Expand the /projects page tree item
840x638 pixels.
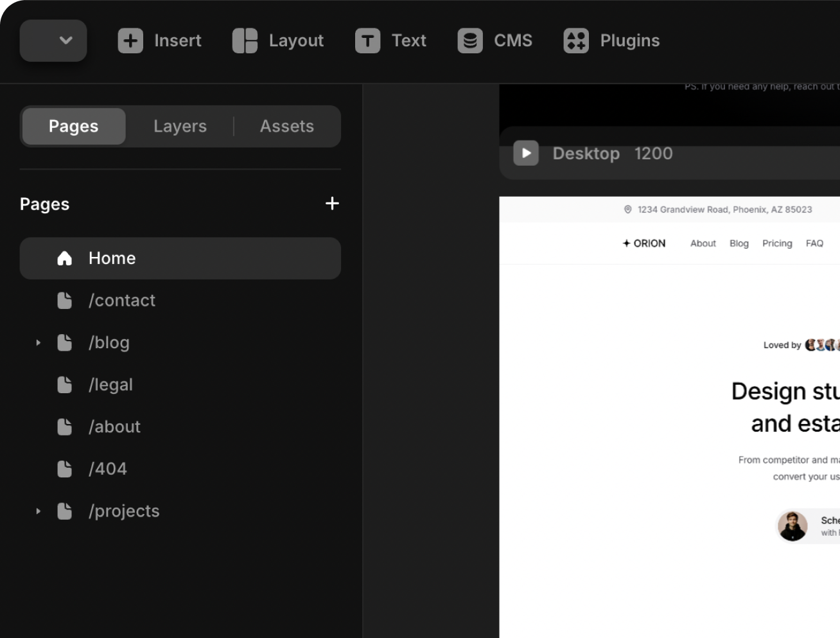click(x=37, y=511)
